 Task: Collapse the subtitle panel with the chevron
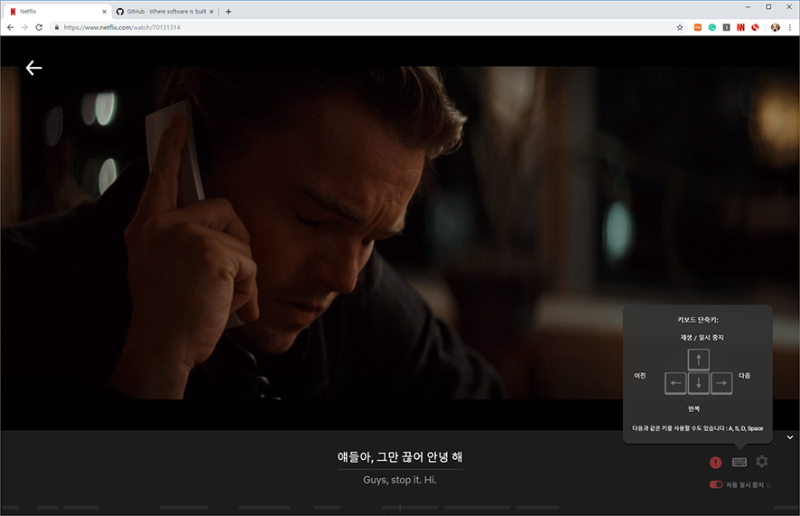tap(790, 437)
